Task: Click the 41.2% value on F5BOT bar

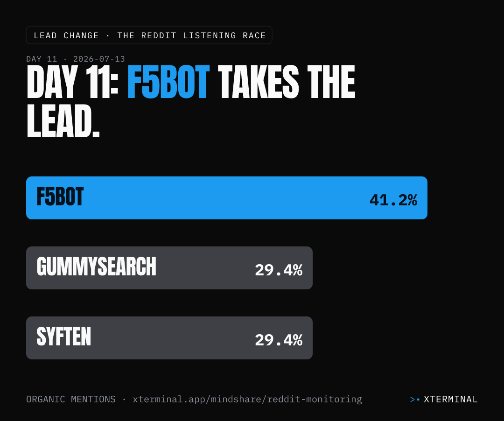Action: 393,200
